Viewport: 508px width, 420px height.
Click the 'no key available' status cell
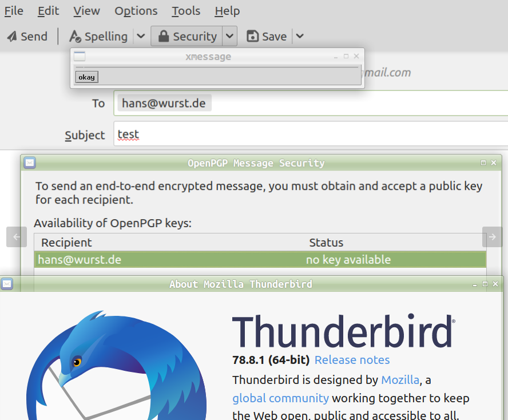[348, 260]
